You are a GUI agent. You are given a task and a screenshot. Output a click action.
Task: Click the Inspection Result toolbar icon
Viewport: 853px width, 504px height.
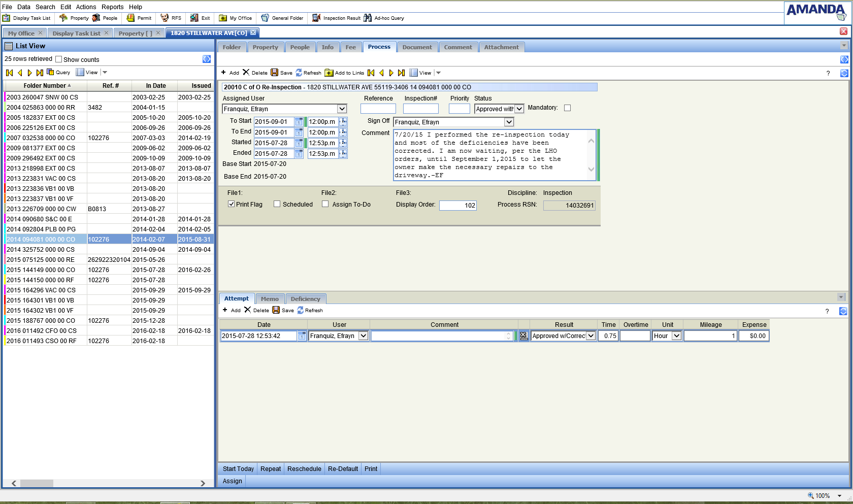316,18
